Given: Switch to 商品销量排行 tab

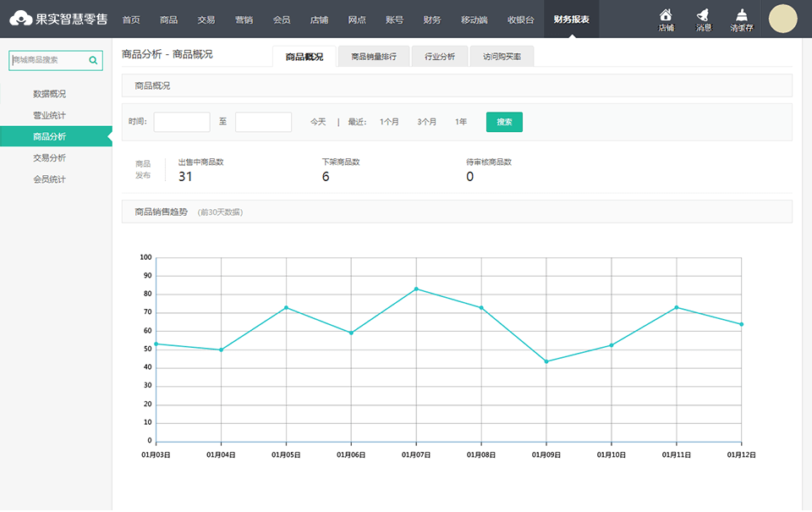Looking at the screenshot, I should 374,57.
